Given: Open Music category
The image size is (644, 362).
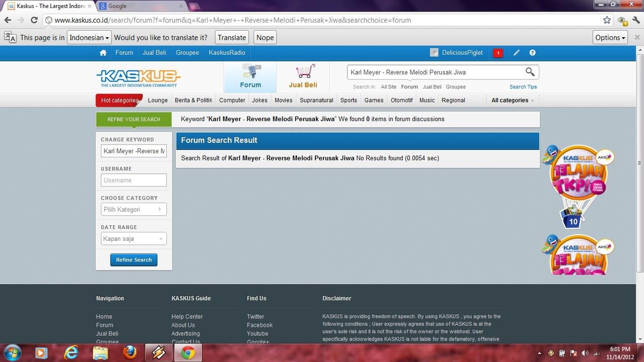Looking at the screenshot, I should pos(427,100).
